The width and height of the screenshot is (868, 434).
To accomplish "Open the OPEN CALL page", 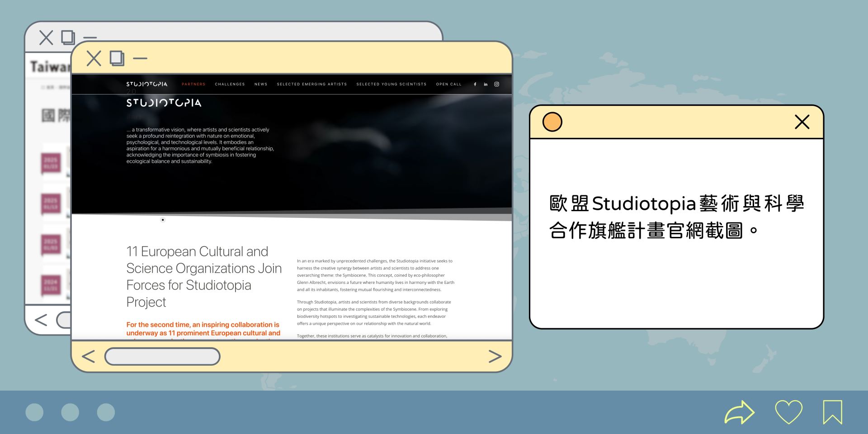I will tap(448, 84).
